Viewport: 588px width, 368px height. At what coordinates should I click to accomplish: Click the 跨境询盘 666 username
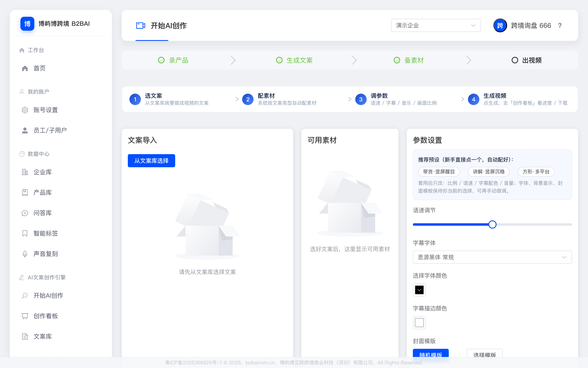point(531,26)
